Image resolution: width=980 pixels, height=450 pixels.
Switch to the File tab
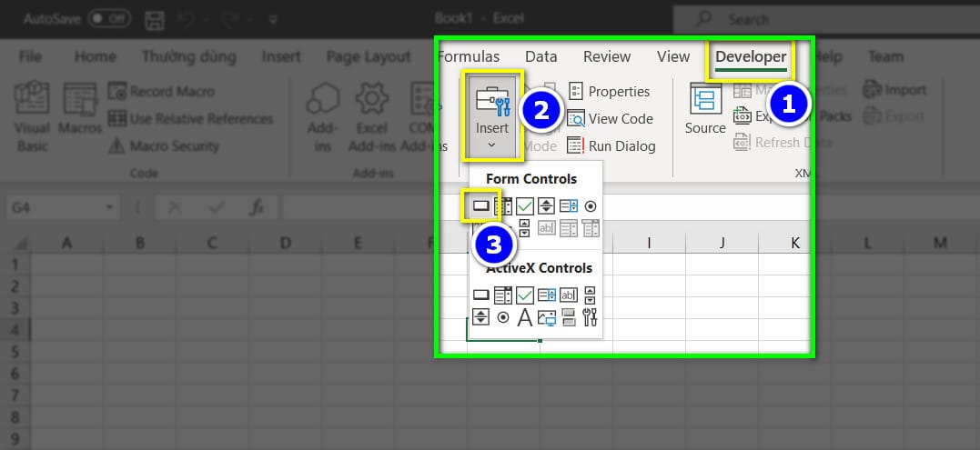(x=30, y=56)
